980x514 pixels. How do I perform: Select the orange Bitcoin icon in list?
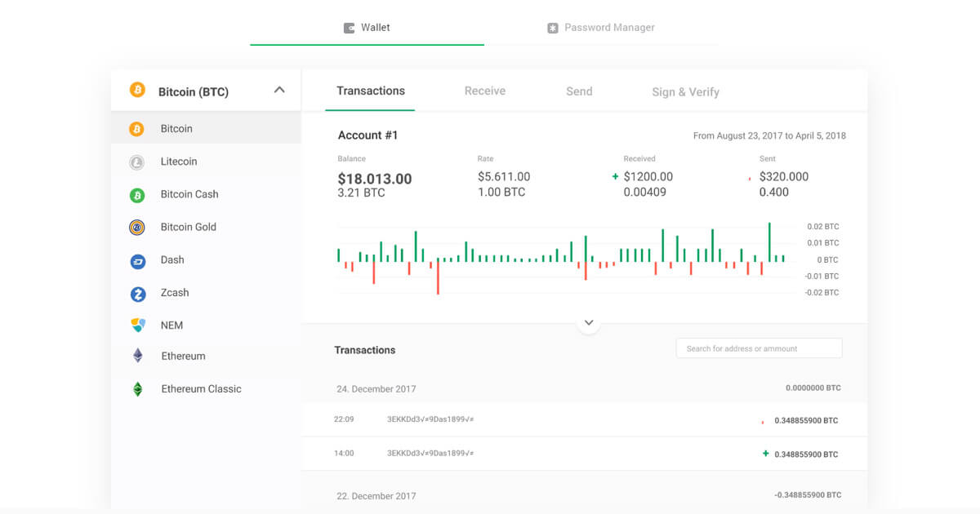coord(137,129)
